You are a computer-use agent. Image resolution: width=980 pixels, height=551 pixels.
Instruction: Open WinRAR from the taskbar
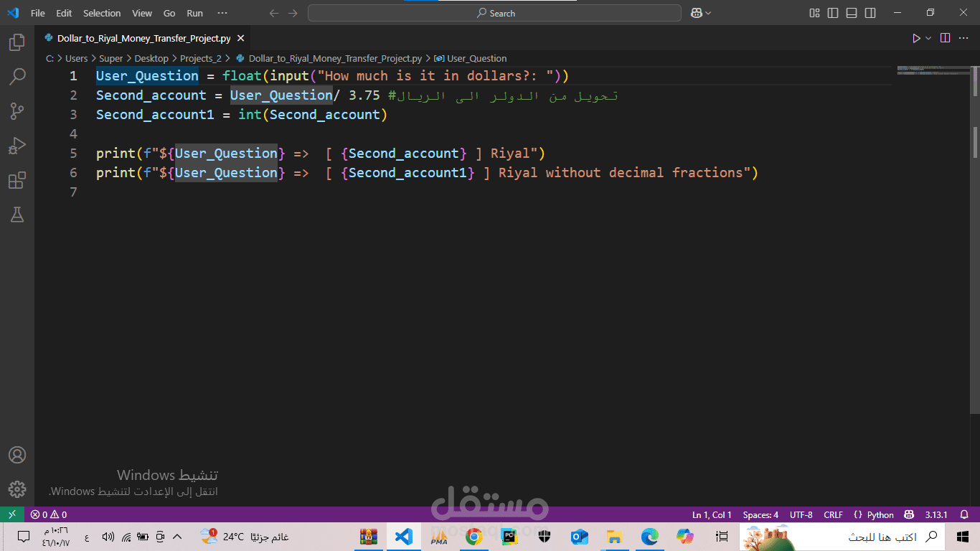[369, 537]
